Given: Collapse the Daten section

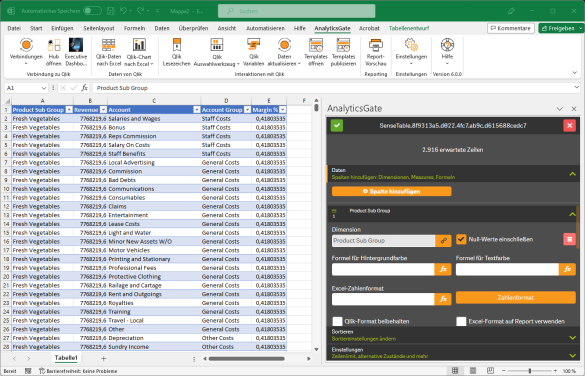Looking at the screenshot, I should [572, 174].
